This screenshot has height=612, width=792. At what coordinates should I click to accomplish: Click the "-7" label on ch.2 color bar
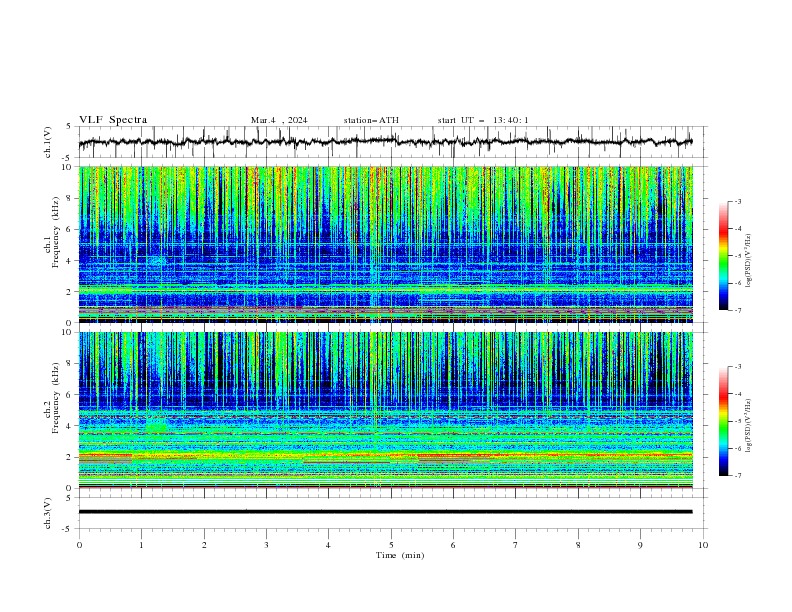(737, 476)
